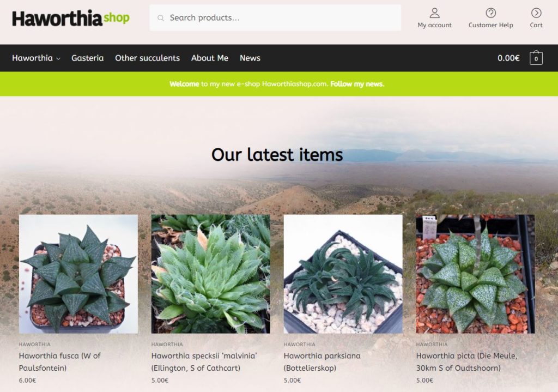Click the shopping bag icon showing 0
This screenshot has width=558, height=392.
[x=536, y=58]
